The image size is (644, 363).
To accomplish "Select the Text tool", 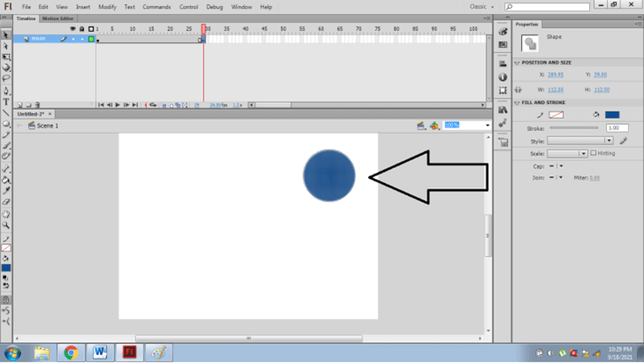I will tap(5, 102).
